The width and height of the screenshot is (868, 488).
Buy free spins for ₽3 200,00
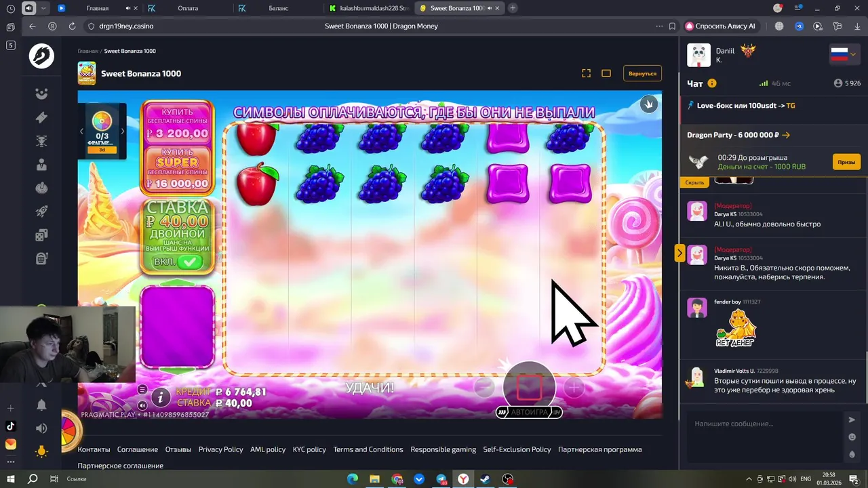tap(178, 123)
